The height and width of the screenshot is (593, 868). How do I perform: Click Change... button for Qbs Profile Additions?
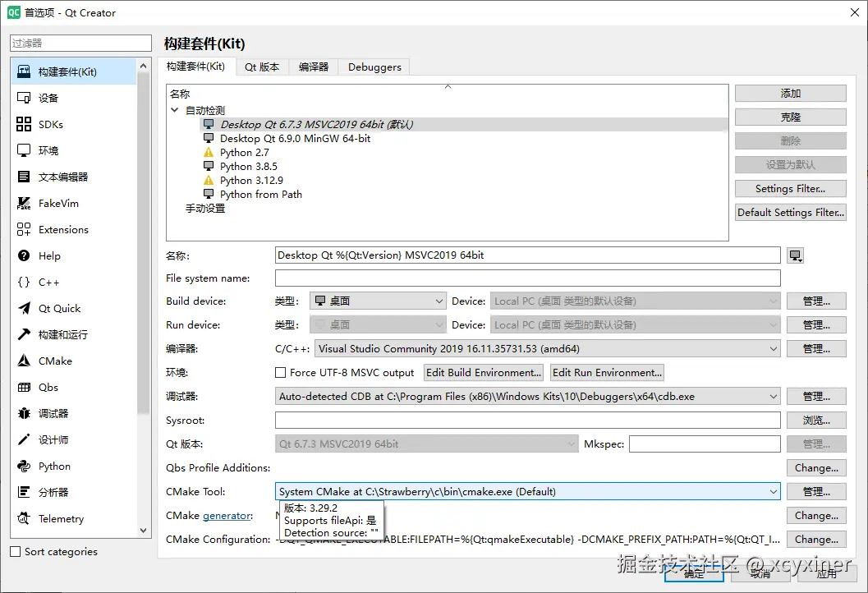point(816,468)
